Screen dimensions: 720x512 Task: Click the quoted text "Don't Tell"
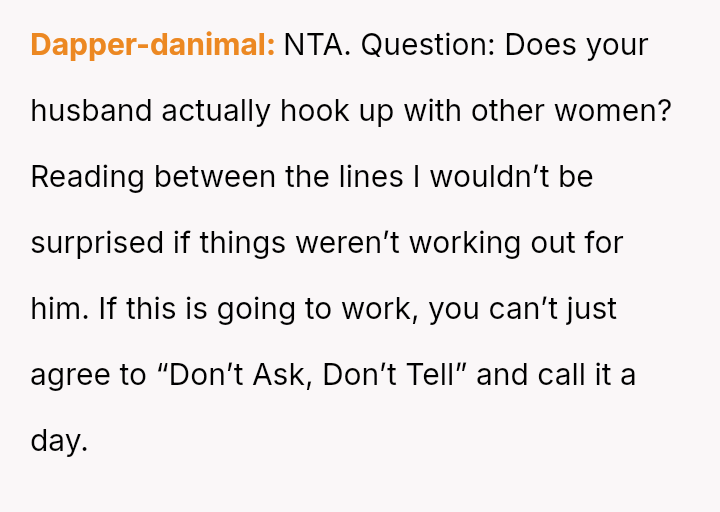click(391, 375)
